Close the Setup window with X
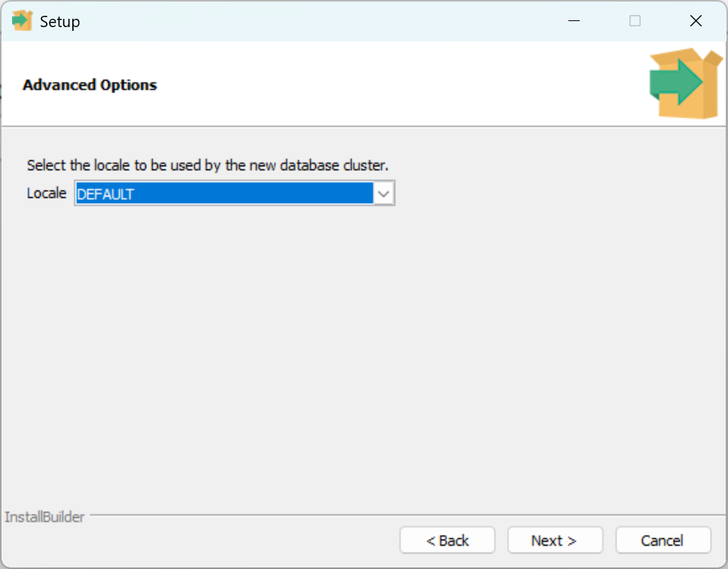 (x=696, y=21)
